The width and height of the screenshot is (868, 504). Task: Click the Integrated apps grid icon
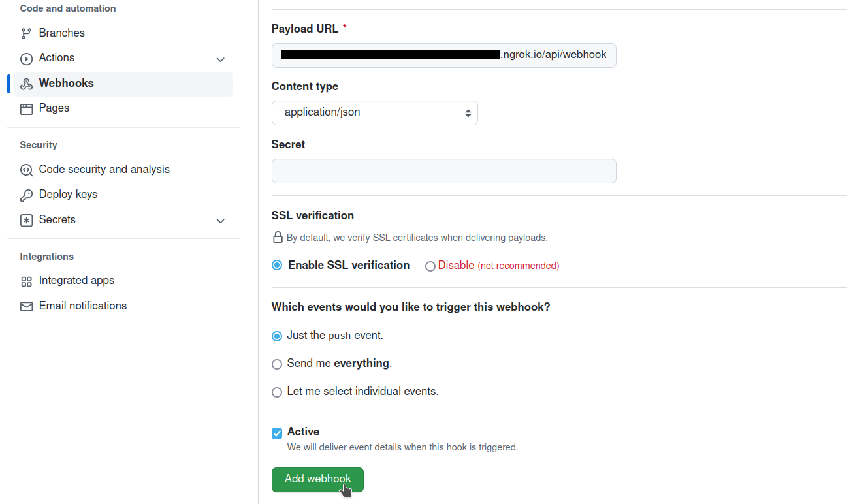pyautogui.click(x=26, y=281)
